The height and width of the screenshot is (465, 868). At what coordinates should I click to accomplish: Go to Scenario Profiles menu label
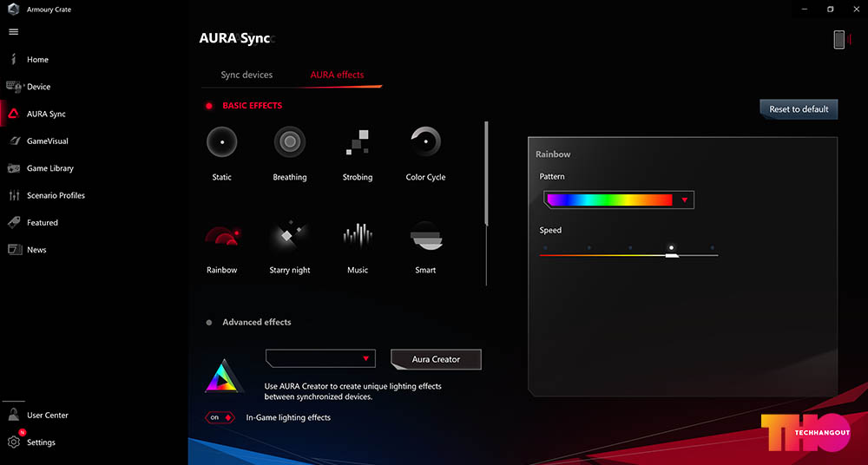tap(56, 195)
